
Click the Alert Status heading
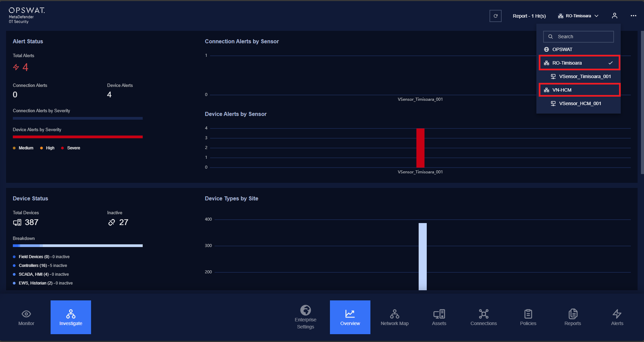(x=28, y=41)
